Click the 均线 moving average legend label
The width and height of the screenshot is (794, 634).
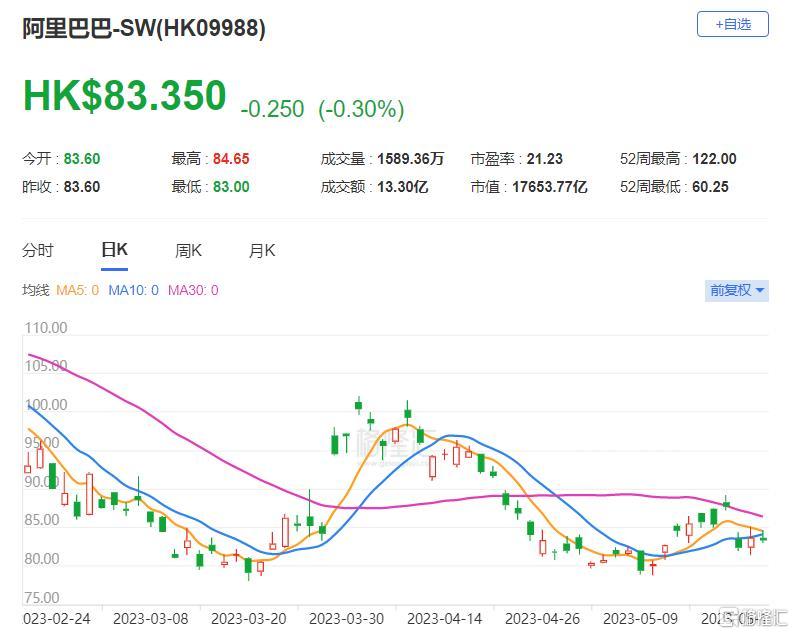click(x=35, y=290)
